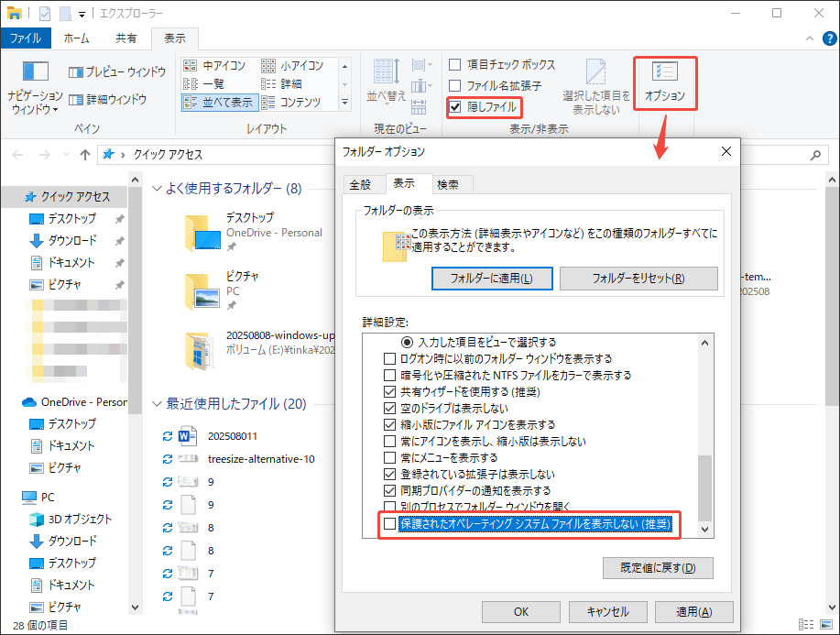This screenshot has height=635, width=840.
Task: Open quick access toolbar customize dropdown
Action: [x=82, y=14]
